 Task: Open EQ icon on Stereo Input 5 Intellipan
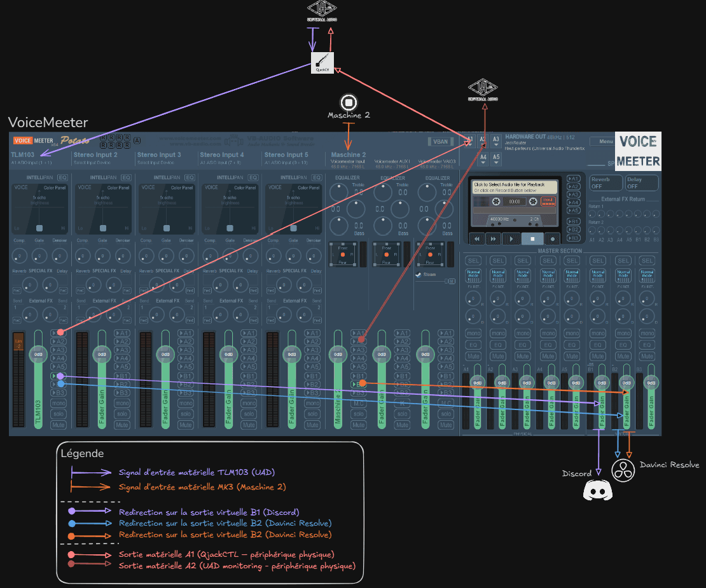(317, 178)
